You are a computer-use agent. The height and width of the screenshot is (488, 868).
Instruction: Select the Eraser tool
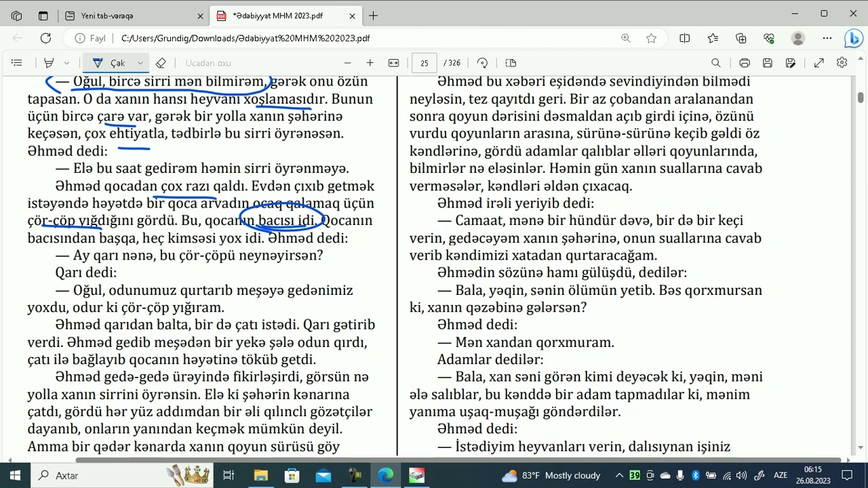pos(161,63)
